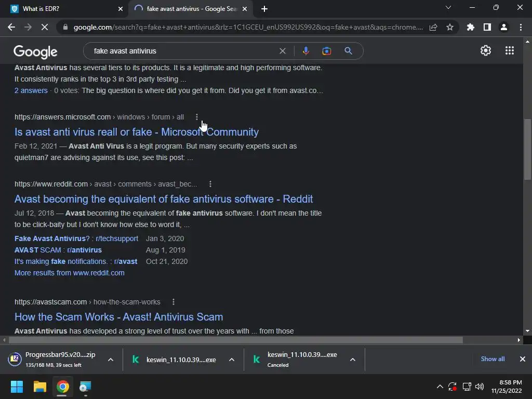Expand options for the canceled keswin download
Viewport: 532px width, 399px height.
[353, 360]
